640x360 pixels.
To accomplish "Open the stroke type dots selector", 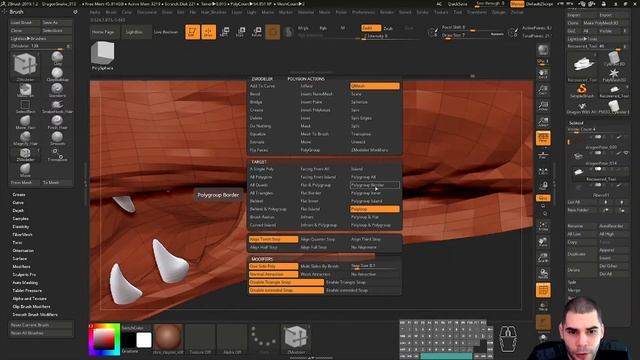I will tap(264, 338).
